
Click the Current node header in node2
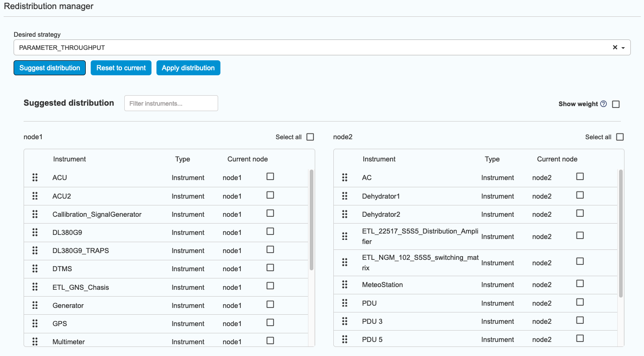tap(557, 159)
